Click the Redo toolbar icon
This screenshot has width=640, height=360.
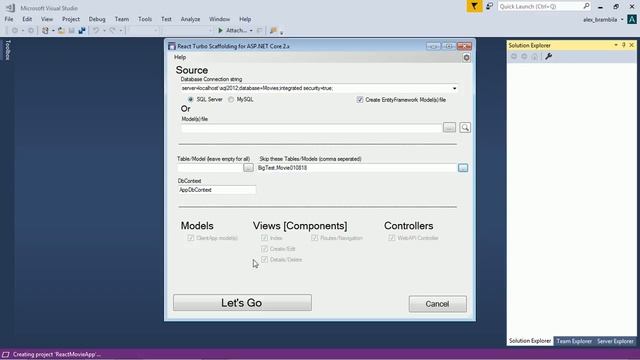112,31
